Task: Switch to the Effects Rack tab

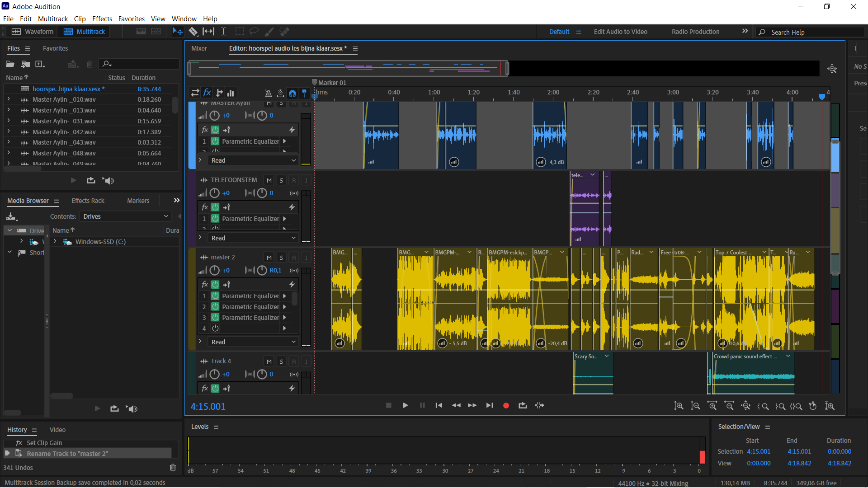Action: 88,201
